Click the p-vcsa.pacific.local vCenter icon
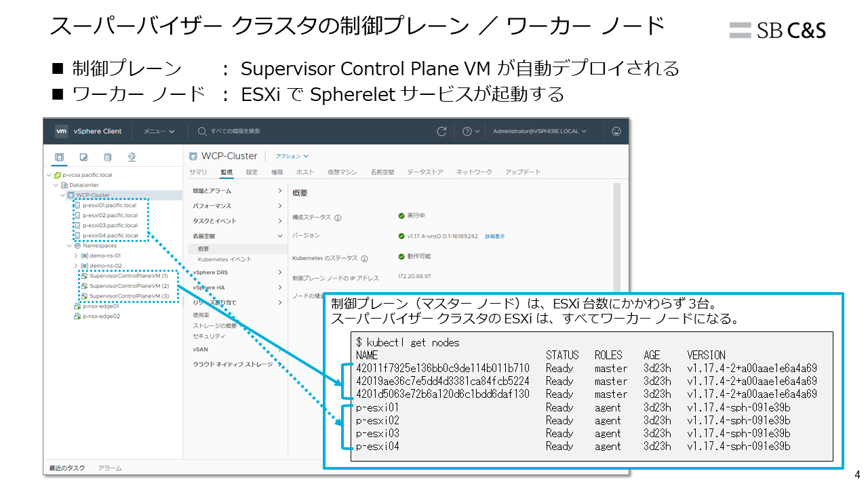The width and height of the screenshot is (868, 488). click(57, 175)
